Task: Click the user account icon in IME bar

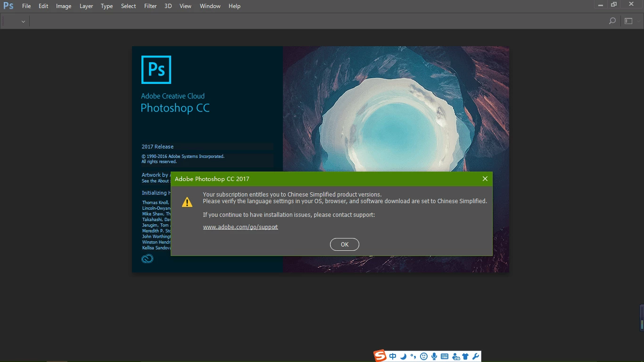Action: [x=456, y=356]
